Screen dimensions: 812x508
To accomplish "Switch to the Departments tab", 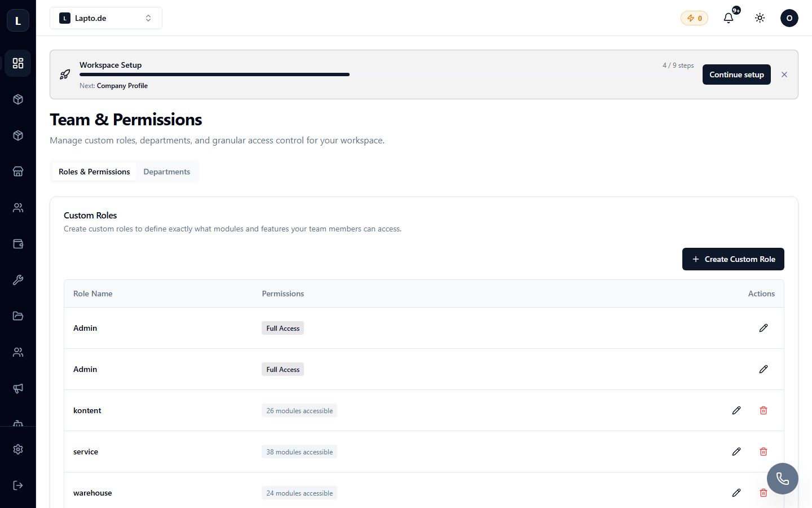I will click(167, 172).
